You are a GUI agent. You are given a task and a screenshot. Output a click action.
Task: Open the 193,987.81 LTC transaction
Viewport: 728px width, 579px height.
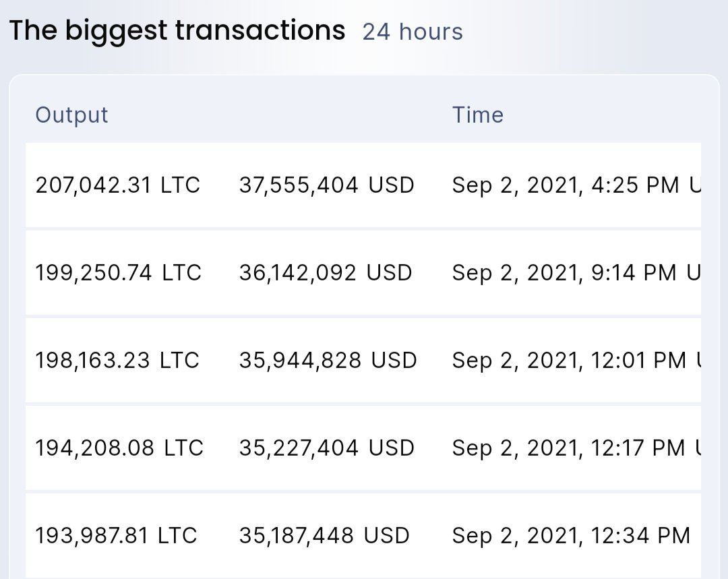coord(116,535)
